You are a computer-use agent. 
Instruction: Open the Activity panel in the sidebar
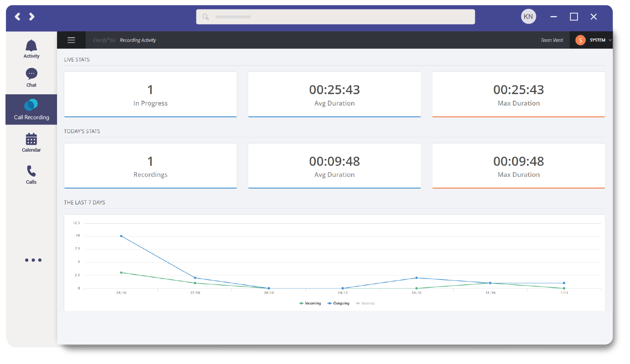[x=31, y=49]
